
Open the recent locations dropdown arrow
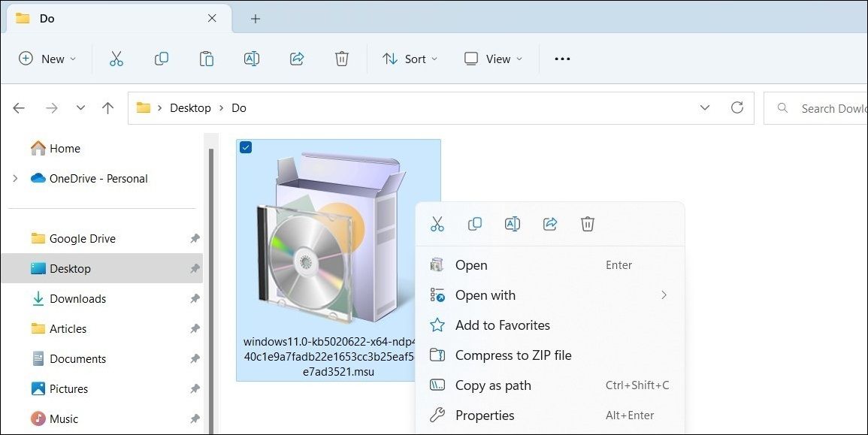[81, 108]
